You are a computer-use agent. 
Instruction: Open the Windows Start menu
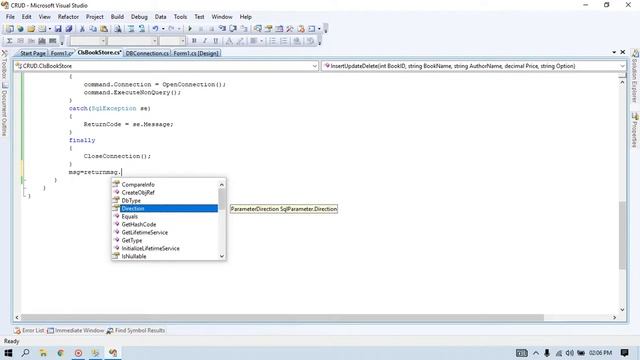click(x=8, y=353)
